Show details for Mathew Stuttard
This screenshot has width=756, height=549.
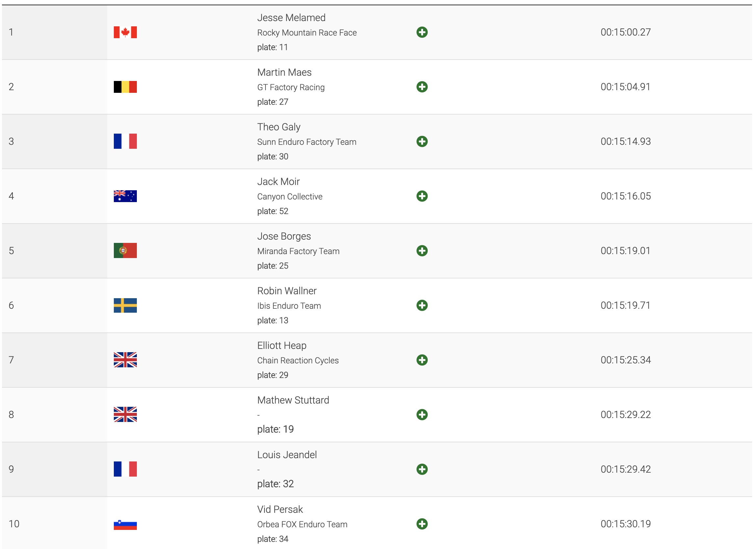(422, 415)
